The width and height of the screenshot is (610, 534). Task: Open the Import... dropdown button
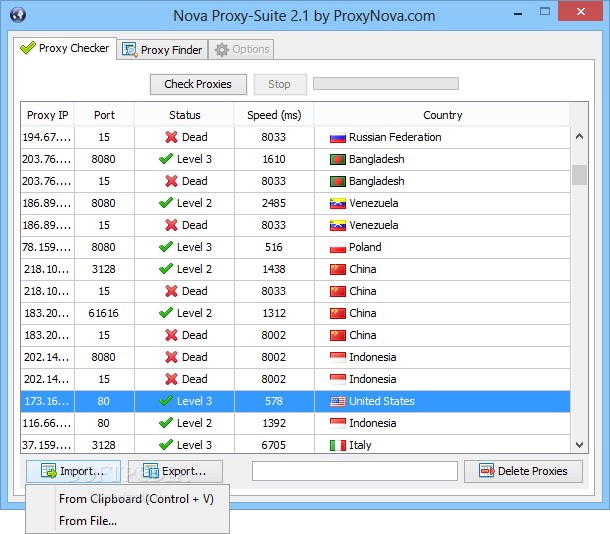point(74,471)
